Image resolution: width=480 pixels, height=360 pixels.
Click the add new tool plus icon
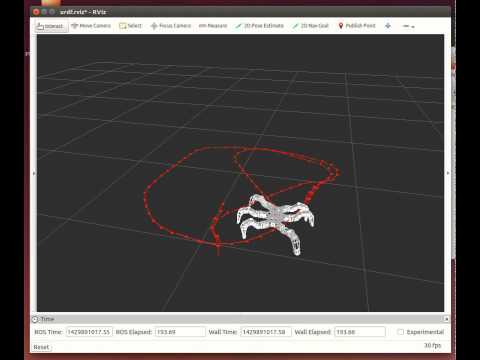tap(388, 26)
